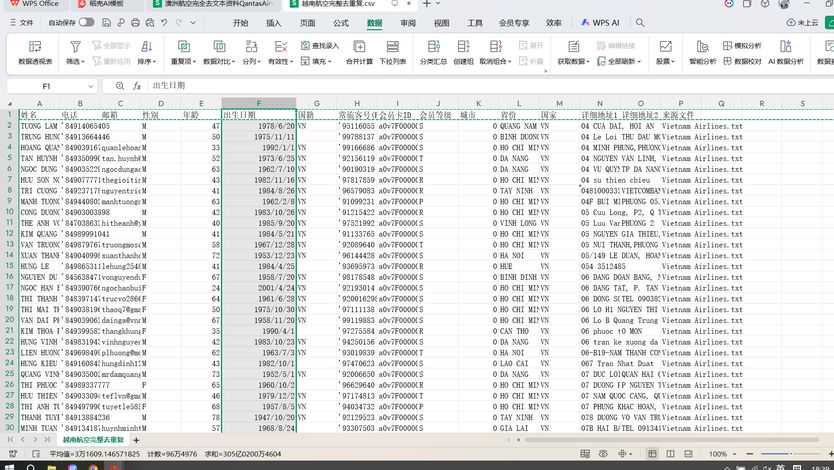Click the formula bar input field

(x=489, y=86)
